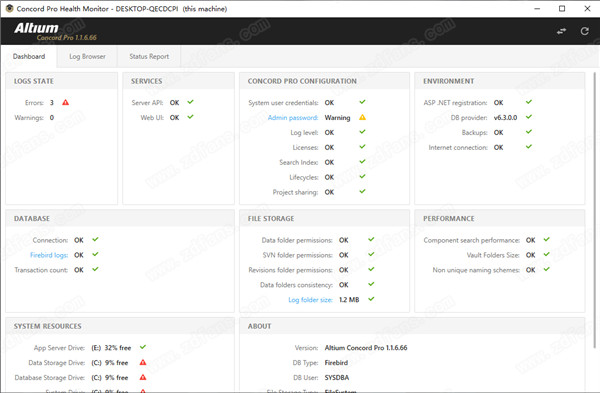
Task: Click the DB User value SYSDBA
Action: coord(337,378)
